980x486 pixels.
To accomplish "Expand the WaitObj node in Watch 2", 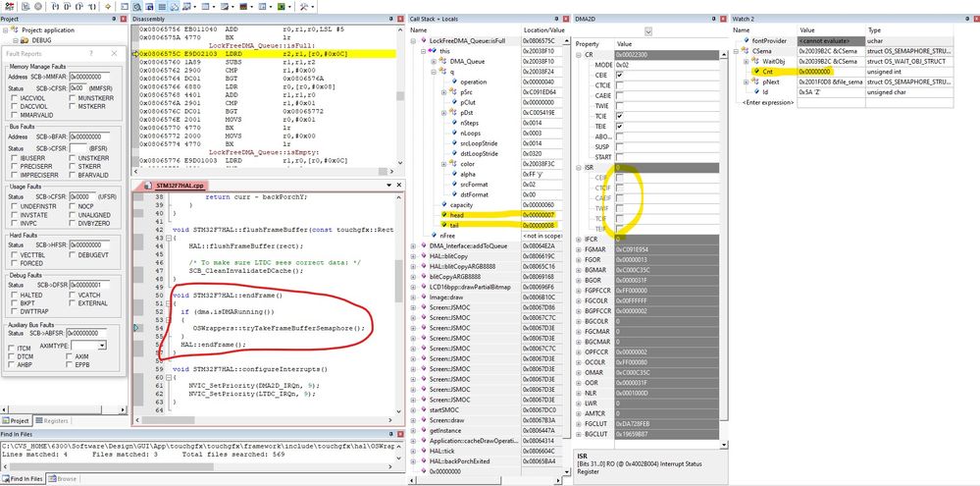I will pos(747,61).
